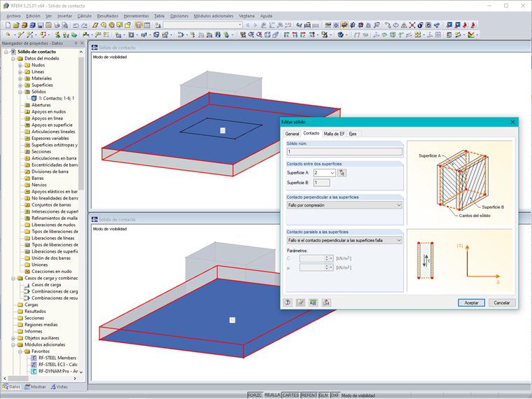
Task: Click the new line tool icon
Action: (x=21, y=34)
